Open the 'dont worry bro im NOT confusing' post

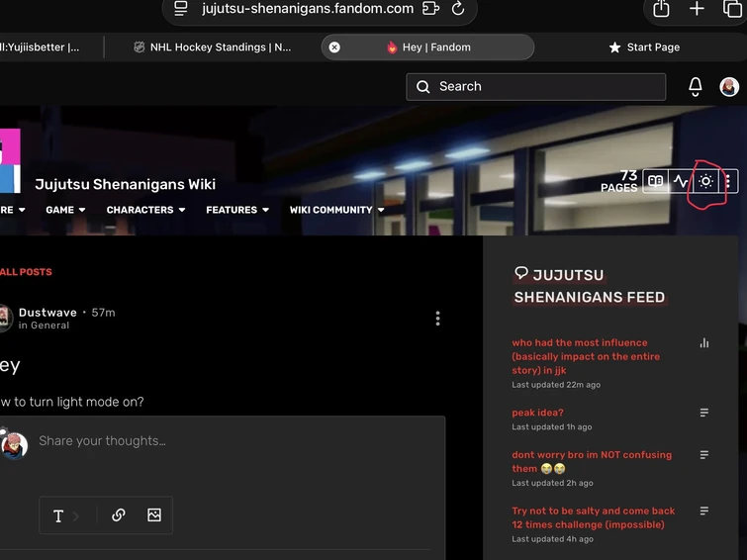(592, 461)
